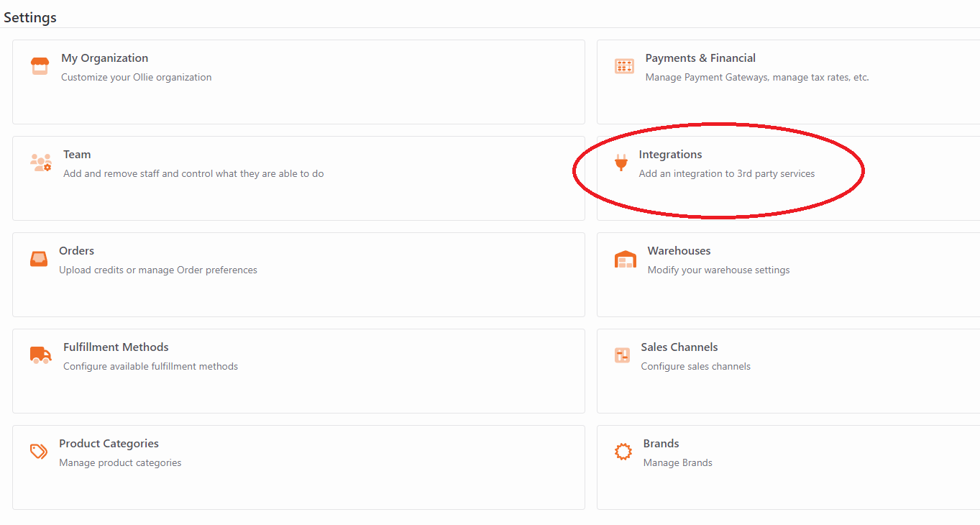Click the Orders inbox tray icon
Image resolution: width=980 pixels, height=525 pixels.
pos(39,259)
